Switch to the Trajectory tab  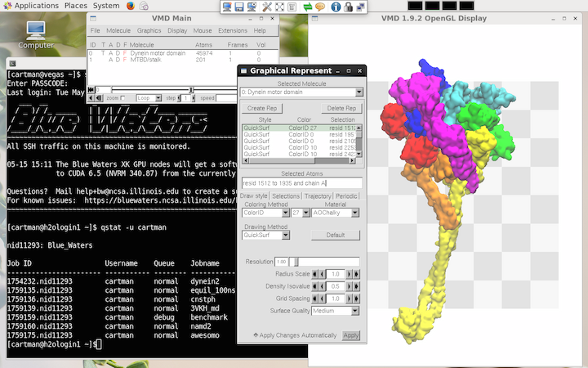coord(318,196)
